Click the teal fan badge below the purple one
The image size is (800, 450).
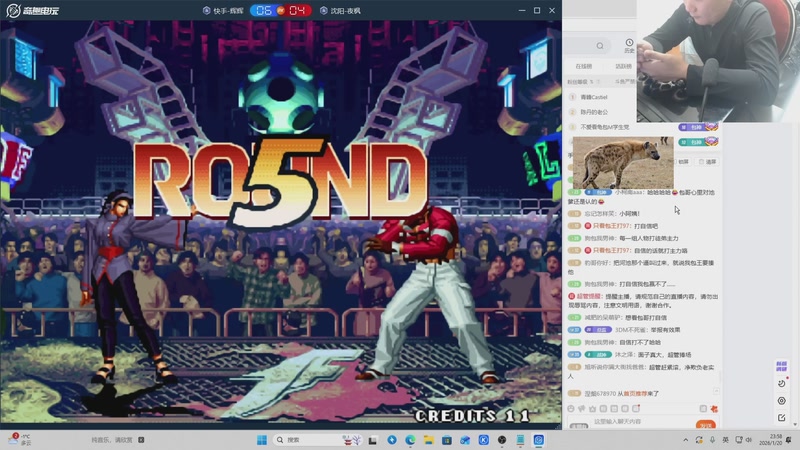(x=698, y=142)
